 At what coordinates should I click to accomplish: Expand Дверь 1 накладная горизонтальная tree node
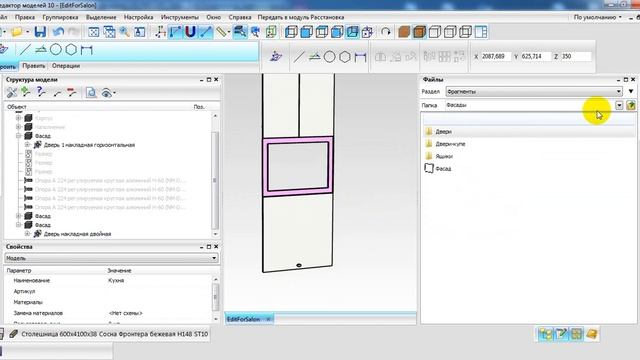(27, 144)
